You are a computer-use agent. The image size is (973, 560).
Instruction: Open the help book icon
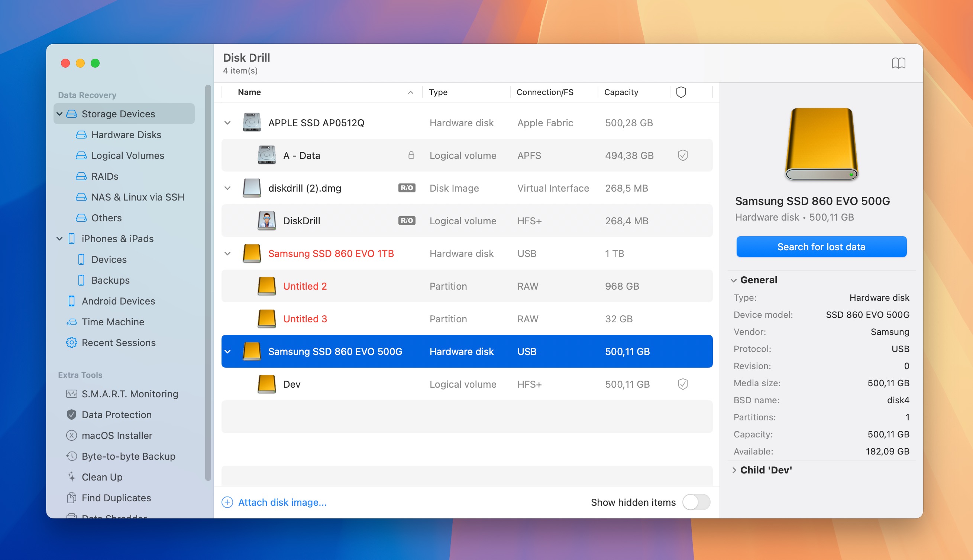898,63
